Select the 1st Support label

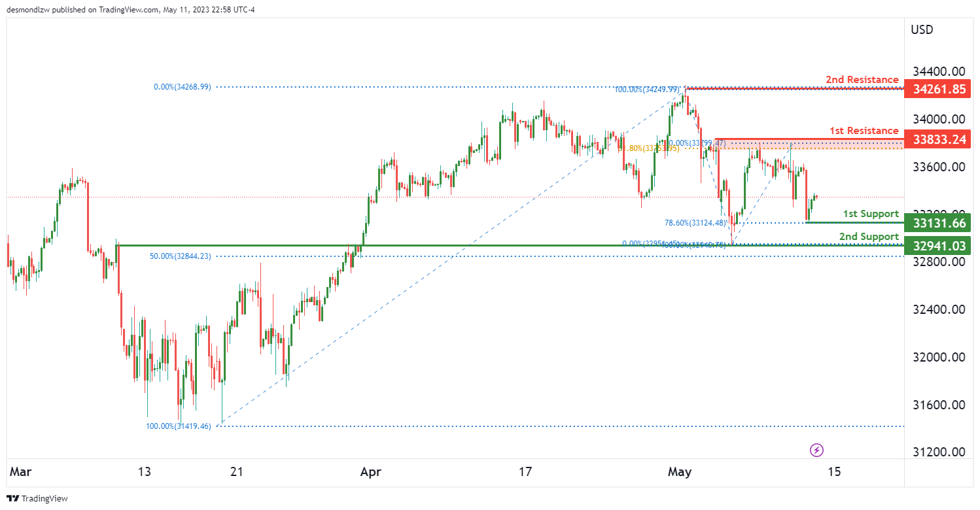point(870,214)
